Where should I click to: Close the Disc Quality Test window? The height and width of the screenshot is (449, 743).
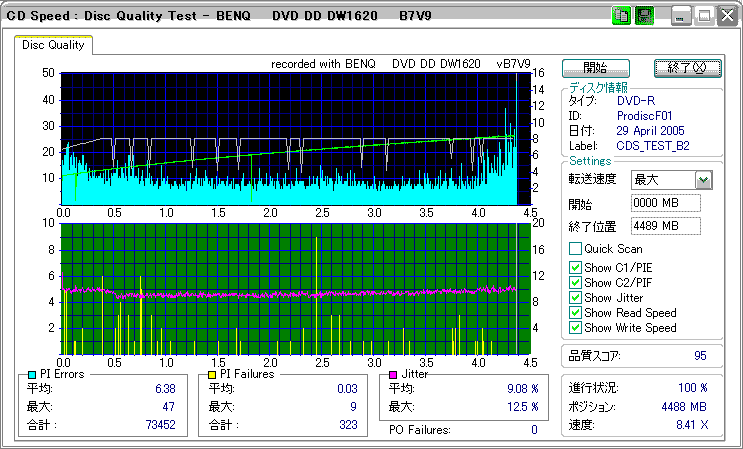(727, 16)
